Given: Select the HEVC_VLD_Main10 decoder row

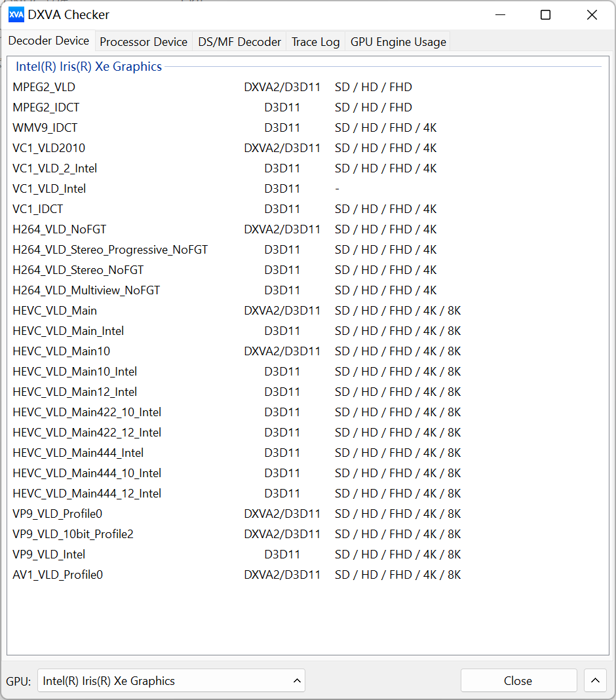Looking at the screenshot, I should 62,351.
